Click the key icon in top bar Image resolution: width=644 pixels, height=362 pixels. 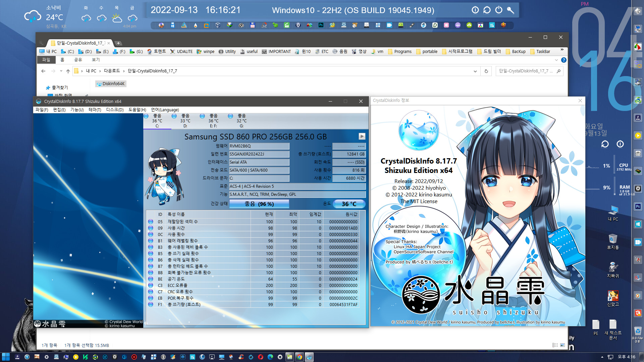point(511,10)
